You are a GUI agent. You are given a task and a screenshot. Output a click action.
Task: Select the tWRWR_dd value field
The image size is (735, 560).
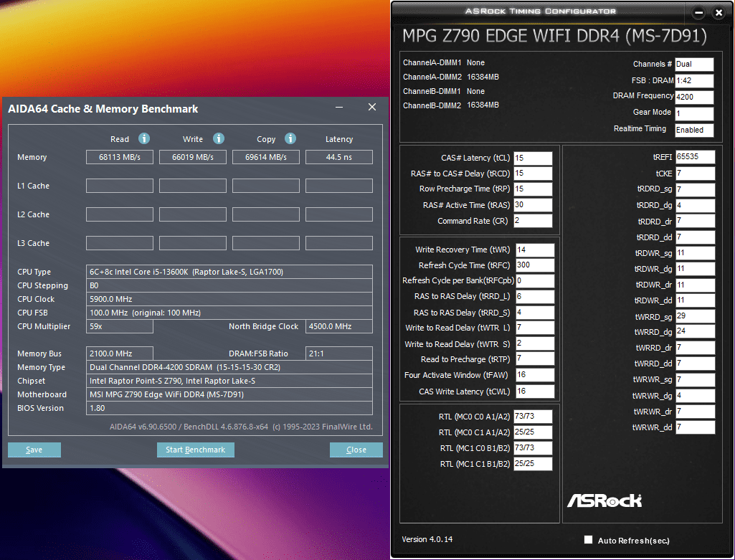pyautogui.click(x=695, y=427)
